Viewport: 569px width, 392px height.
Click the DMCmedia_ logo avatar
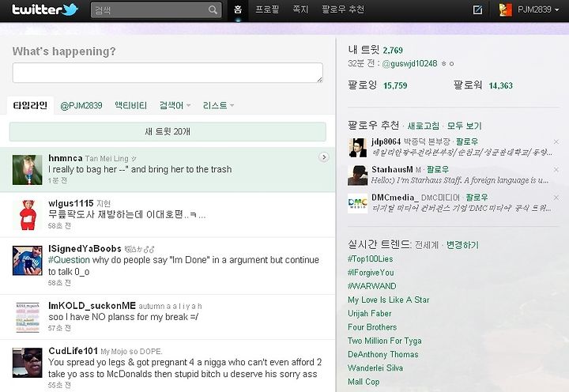357,203
